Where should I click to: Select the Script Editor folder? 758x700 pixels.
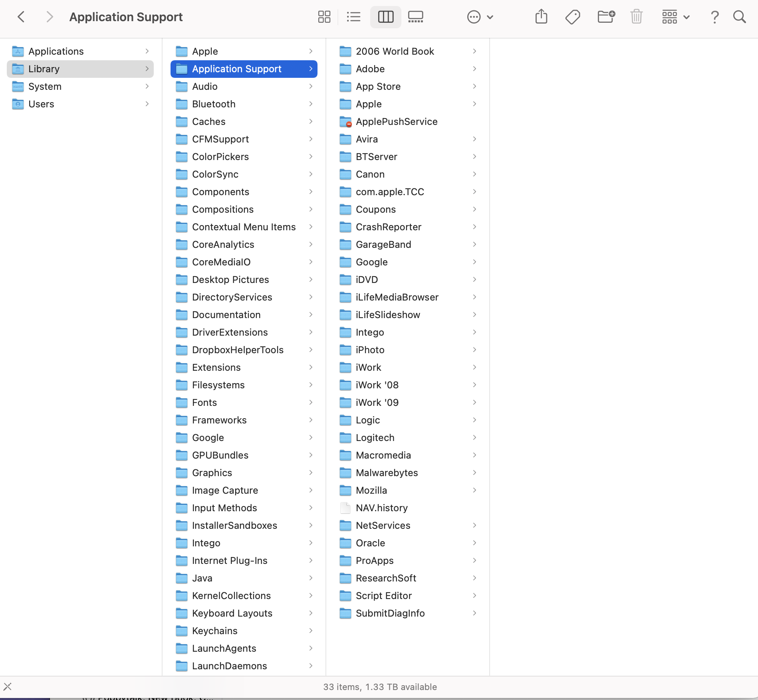coord(408,595)
